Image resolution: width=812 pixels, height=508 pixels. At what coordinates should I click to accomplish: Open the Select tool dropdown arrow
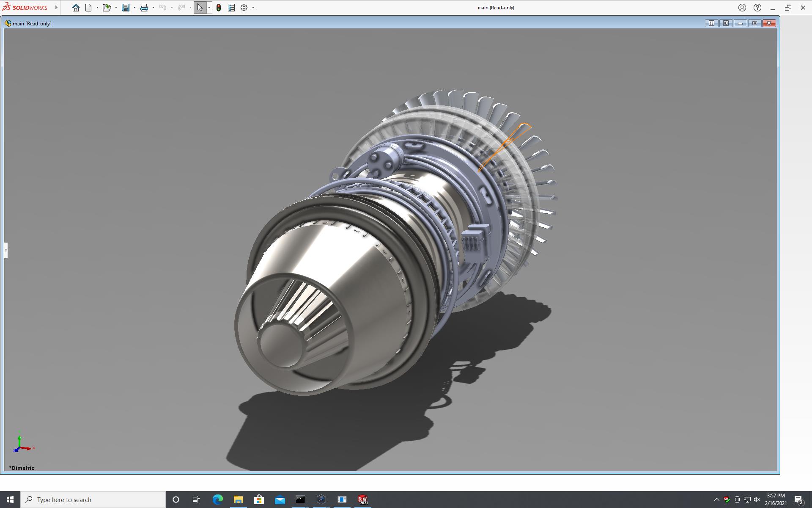tap(209, 8)
